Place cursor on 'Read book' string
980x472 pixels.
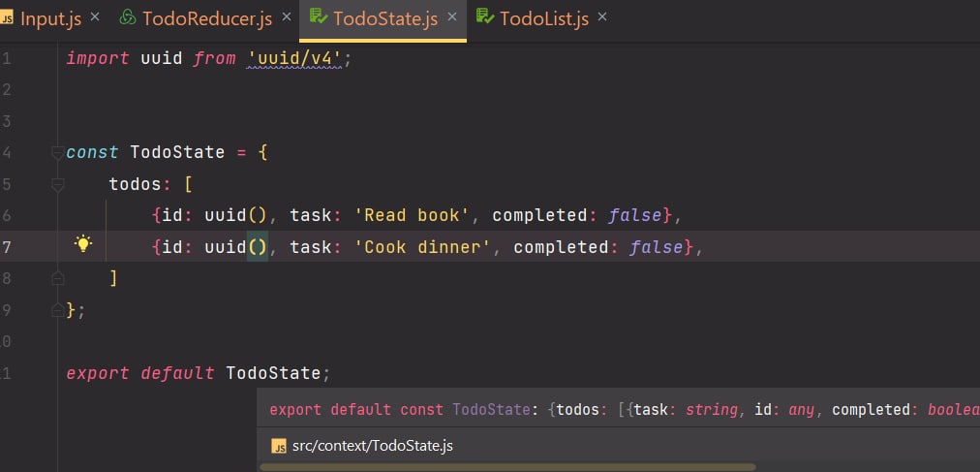point(412,215)
